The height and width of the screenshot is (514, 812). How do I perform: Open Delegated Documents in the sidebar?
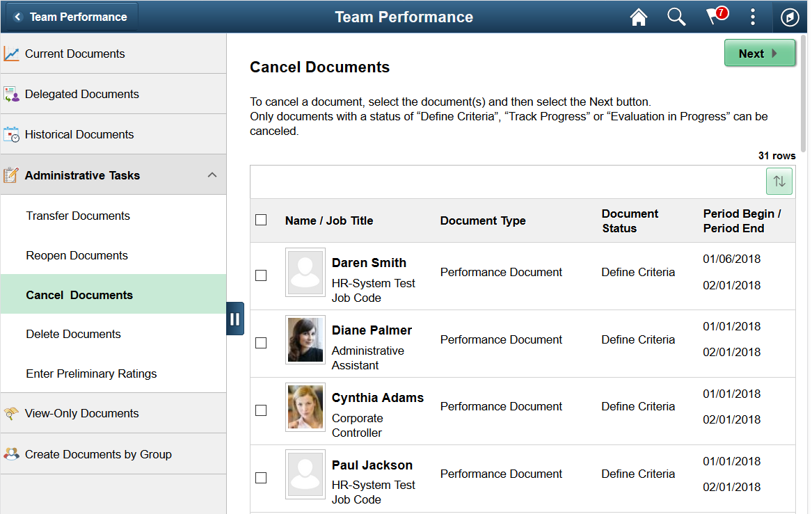point(113,94)
